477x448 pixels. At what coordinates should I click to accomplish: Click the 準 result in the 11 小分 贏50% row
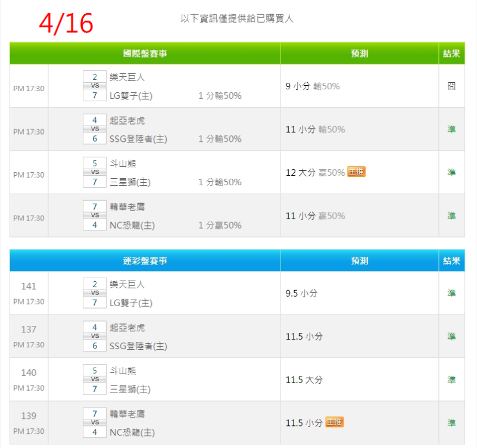click(x=451, y=216)
